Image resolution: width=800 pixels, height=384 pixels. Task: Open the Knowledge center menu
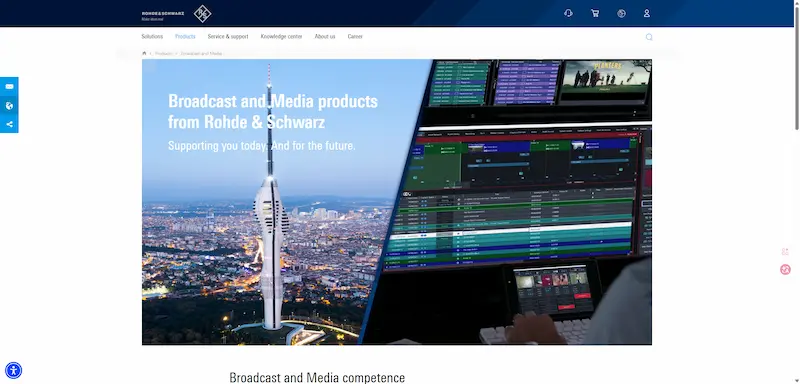coord(281,37)
